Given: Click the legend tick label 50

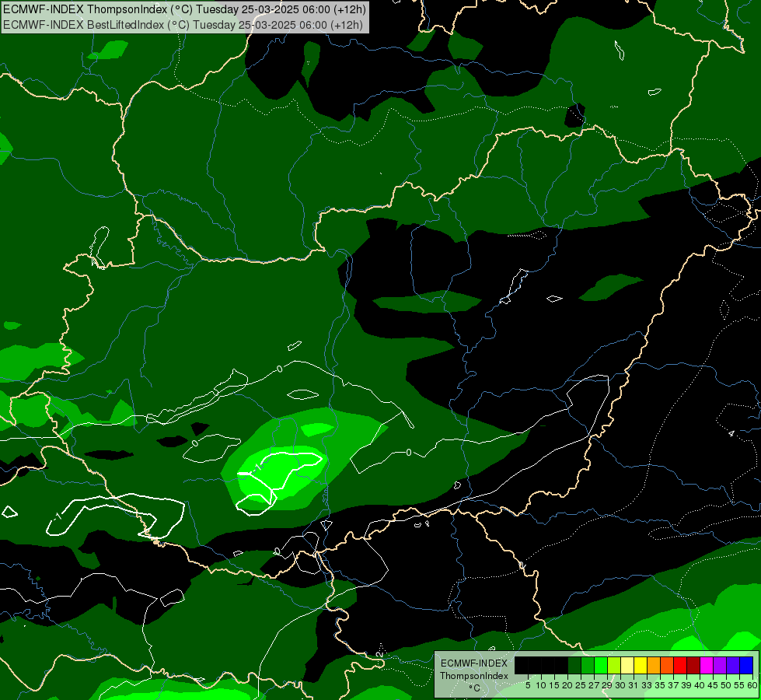Looking at the screenshot, I should pos(727,685).
